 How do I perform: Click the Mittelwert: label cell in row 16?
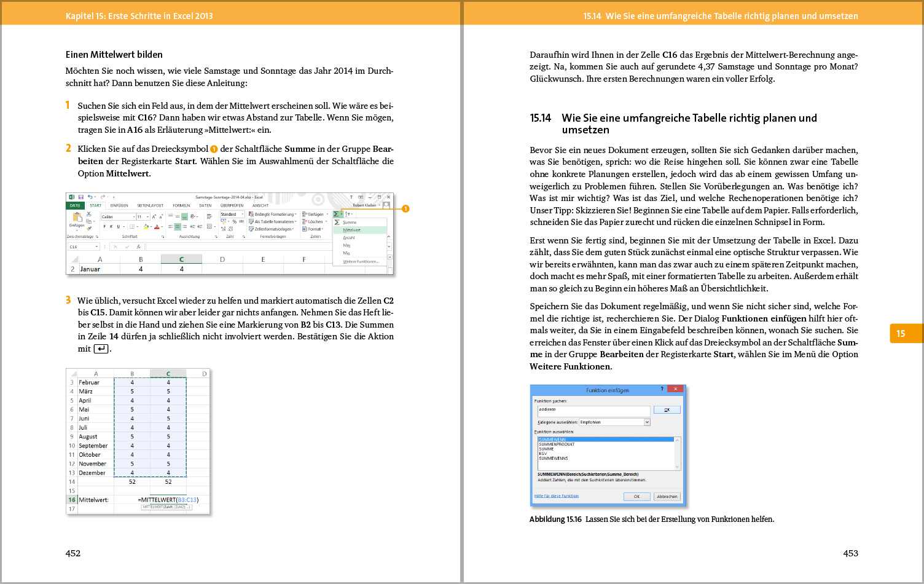coord(95,500)
